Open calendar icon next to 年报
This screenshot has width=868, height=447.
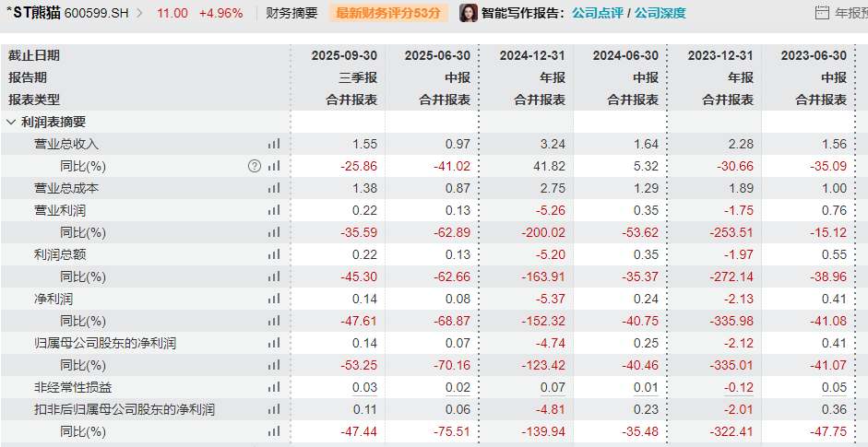(x=823, y=13)
